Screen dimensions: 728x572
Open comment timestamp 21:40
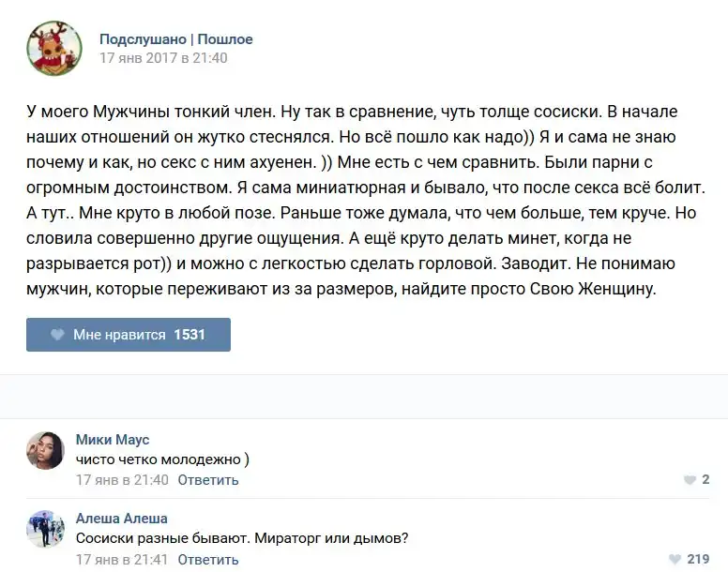pos(122,480)
